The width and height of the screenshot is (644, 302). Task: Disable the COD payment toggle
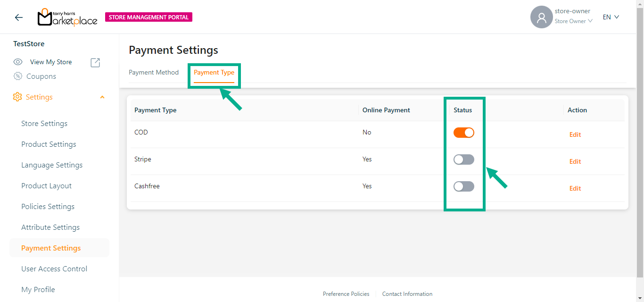point(463,133)
